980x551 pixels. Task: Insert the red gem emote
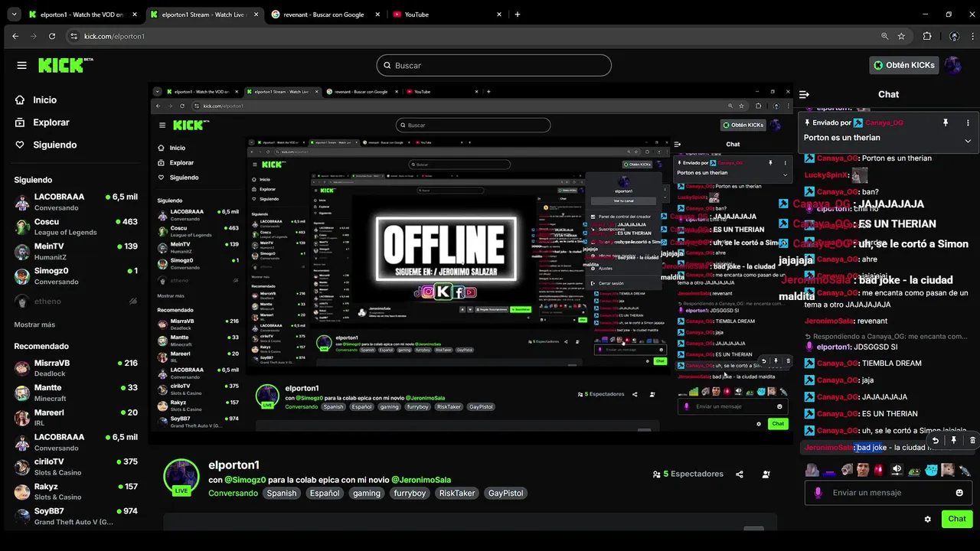(x=878, y=470)
